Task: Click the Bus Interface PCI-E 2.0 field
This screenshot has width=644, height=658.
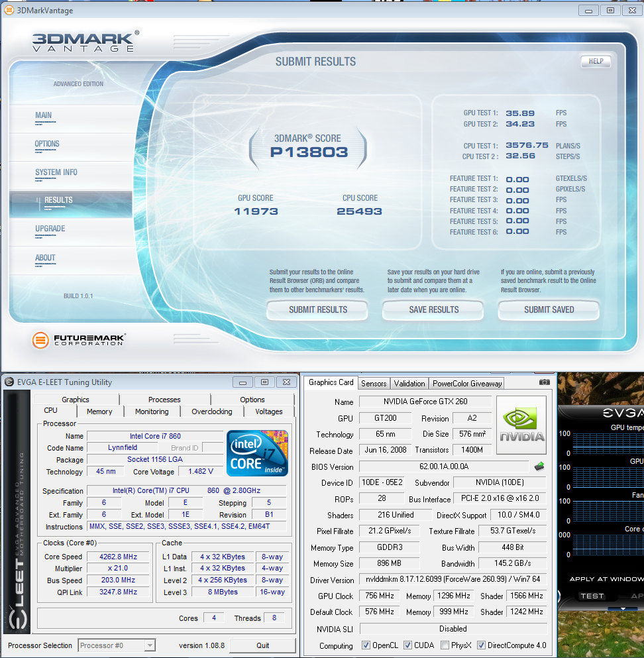Action: click(x=500, y=498)
